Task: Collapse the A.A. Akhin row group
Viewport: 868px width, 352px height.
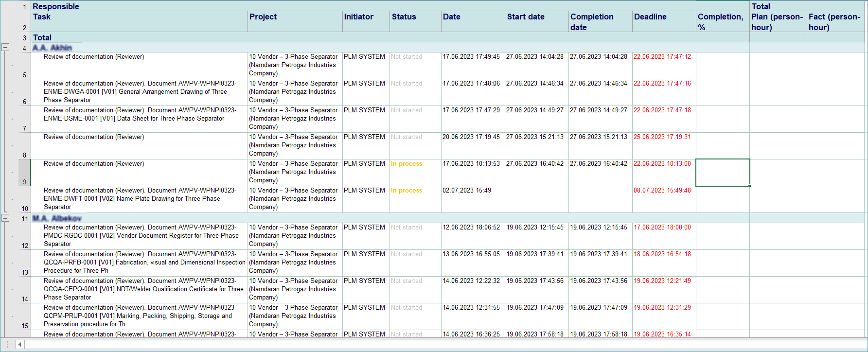Action: 5,48
